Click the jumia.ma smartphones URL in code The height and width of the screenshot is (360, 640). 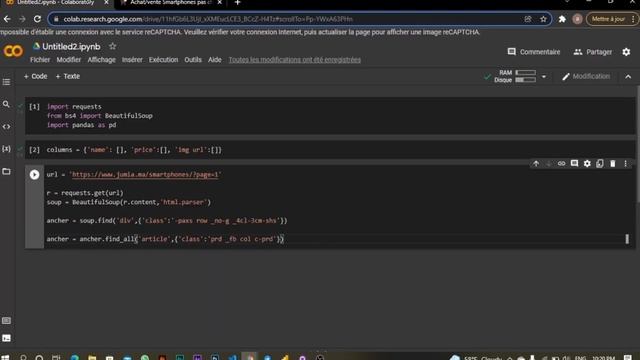146,175
